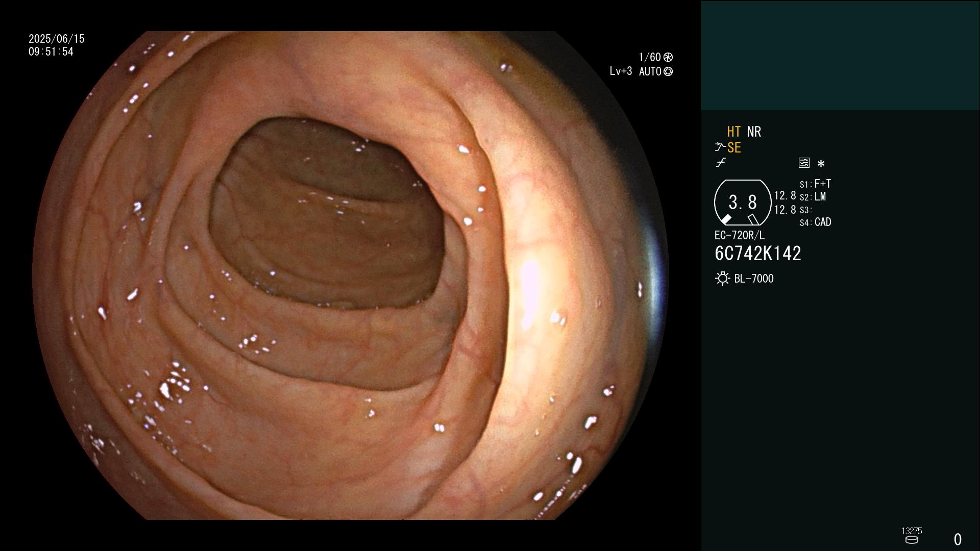Click the scope model EC-720R/L
980x551 pixels.
coord(740,235)
